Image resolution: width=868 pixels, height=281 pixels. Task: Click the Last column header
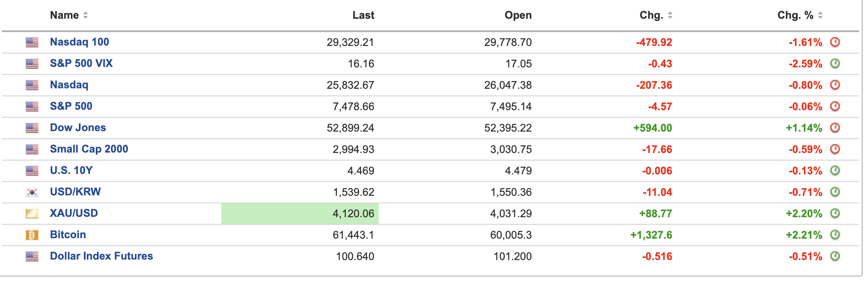click(363, 15)
